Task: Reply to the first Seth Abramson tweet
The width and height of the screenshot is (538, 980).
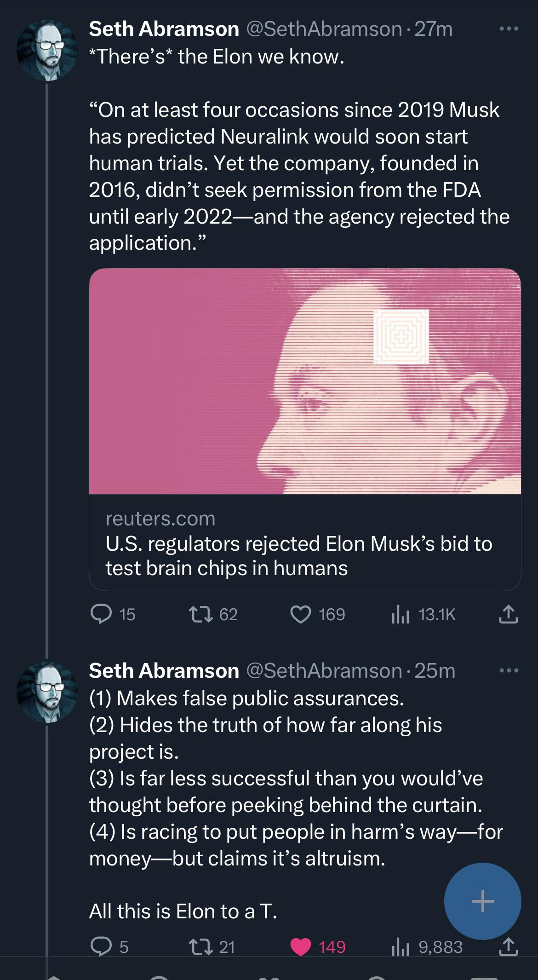Action: [x=101, y=614]
